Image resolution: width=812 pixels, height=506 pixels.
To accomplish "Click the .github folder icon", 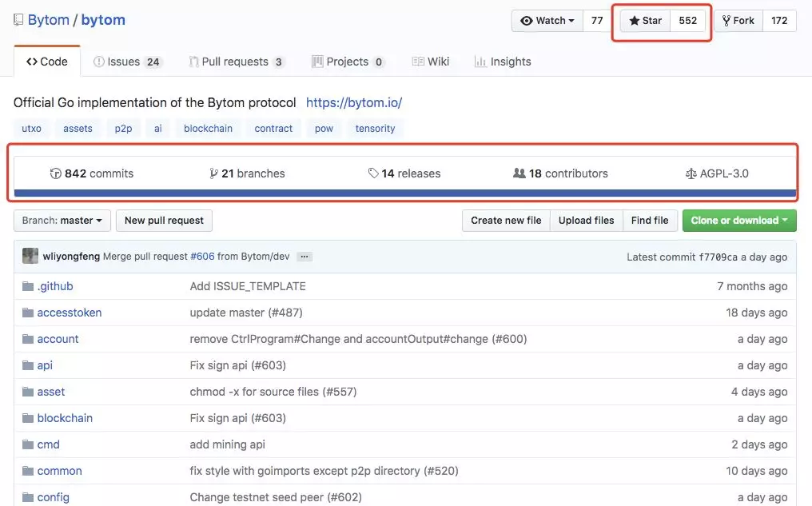I will [28, 286].
